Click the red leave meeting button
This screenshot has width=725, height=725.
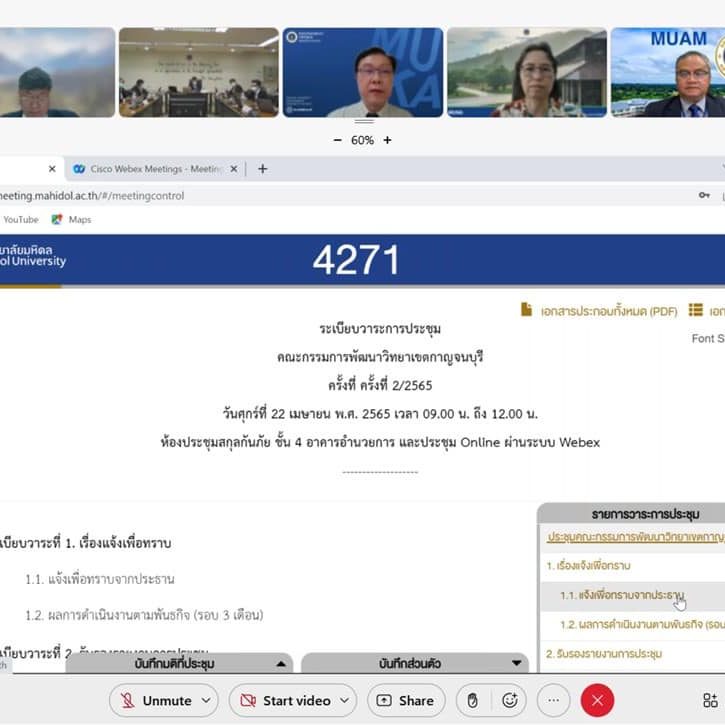pos(597,700)
